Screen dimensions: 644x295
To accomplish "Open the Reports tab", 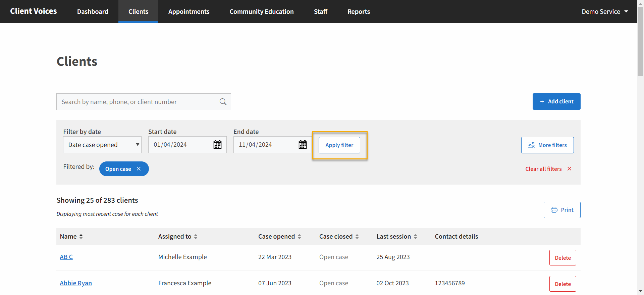I will (x=359, y=11).
